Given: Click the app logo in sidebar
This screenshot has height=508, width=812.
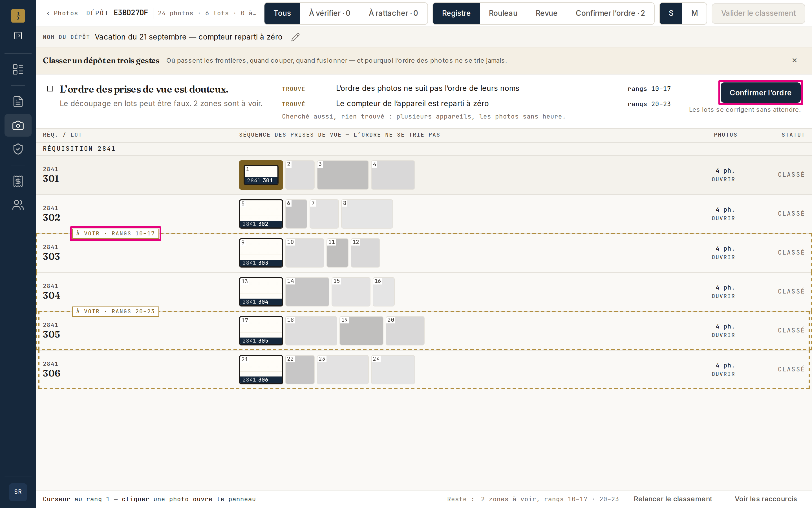Looking at the screenshot, I should click(x=18, y=16).
